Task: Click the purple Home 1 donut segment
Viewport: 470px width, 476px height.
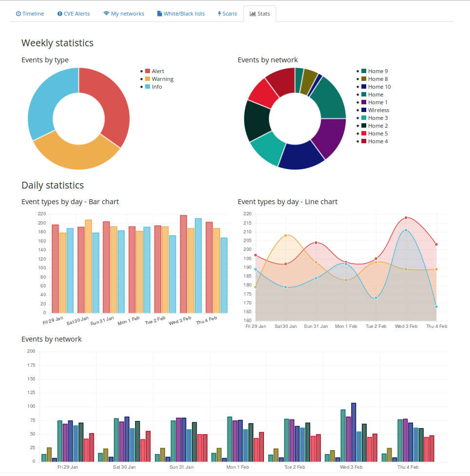Action: tap(331, 136)
